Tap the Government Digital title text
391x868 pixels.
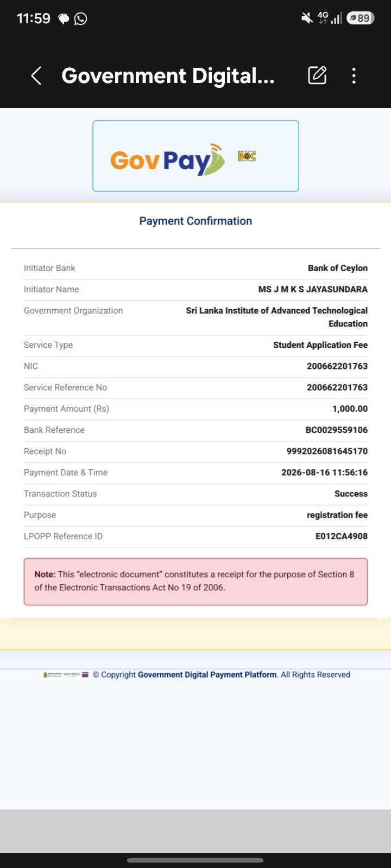point(168,76)
